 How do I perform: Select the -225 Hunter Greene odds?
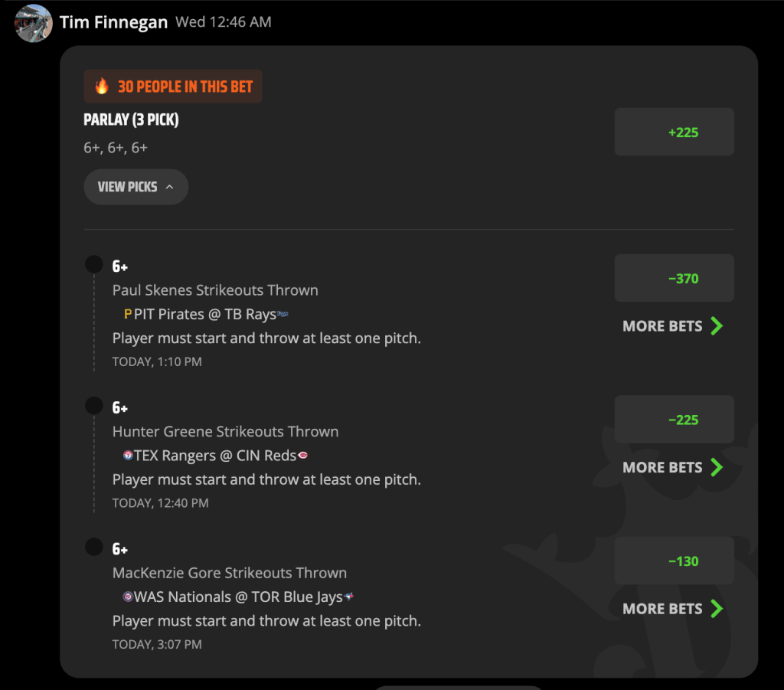click(x=674, y=420)
